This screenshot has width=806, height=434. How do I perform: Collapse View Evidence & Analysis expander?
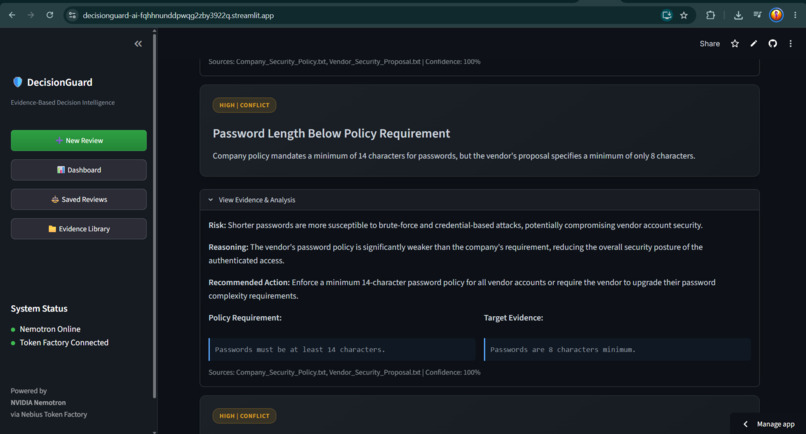(479, 200)
